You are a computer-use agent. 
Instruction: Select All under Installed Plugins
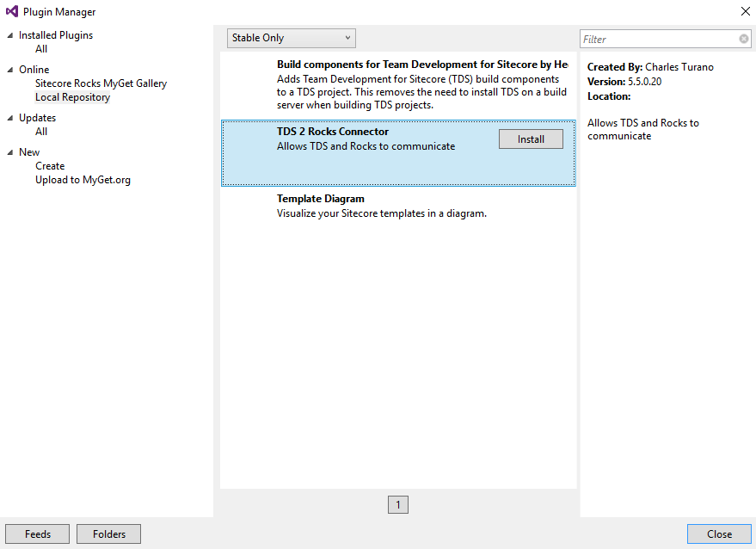click(41, 49)
